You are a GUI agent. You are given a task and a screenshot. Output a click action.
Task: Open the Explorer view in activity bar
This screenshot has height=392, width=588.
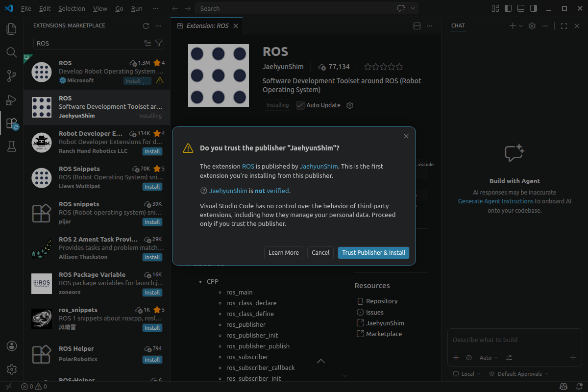coord(11,29)
